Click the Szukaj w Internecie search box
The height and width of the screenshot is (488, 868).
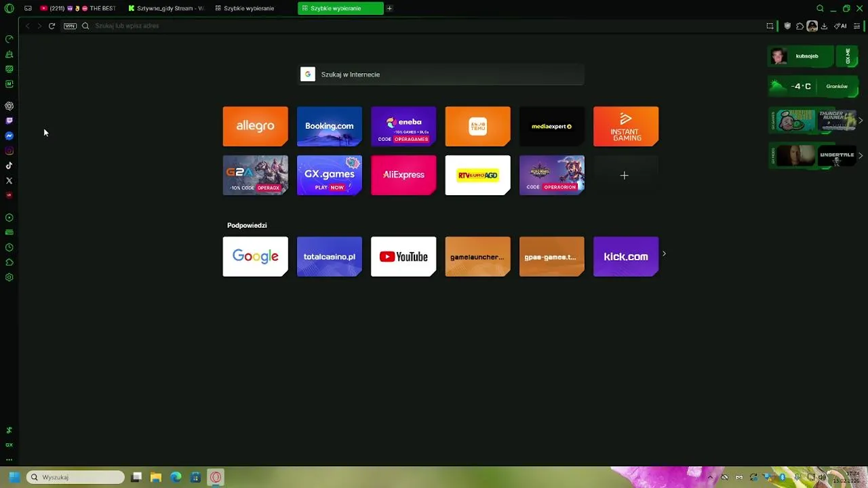tap(442, 75)
